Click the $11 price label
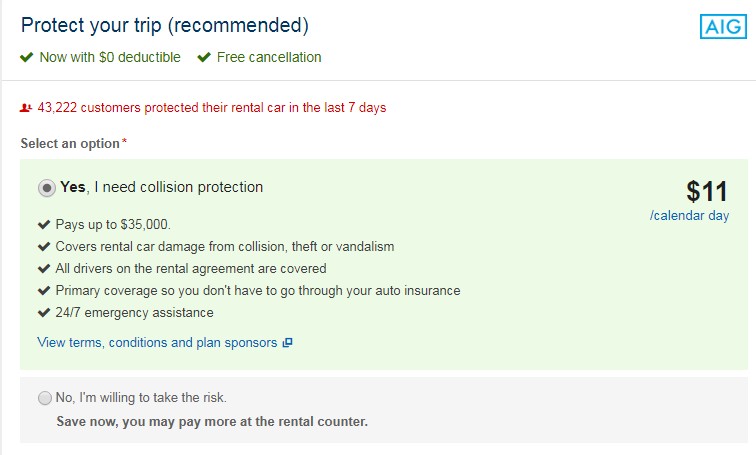Viewport: 756px width, 455px height. [x=707, y=191]
